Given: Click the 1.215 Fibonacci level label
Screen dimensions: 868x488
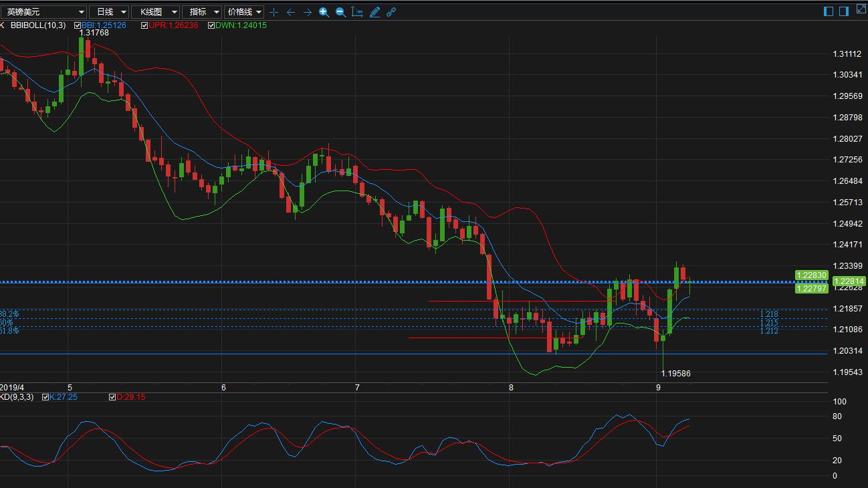Looking at the screenshot, I should click(x=769, y=323).
